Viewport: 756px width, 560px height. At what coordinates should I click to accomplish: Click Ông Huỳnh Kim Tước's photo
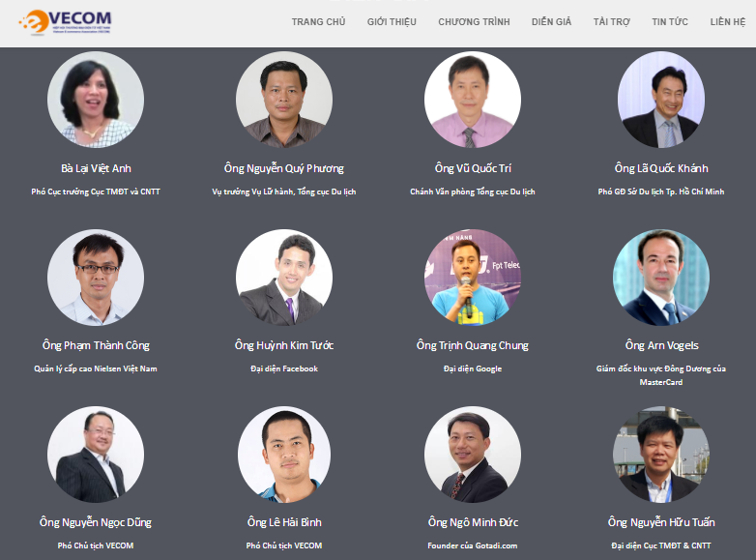pyautogui.click(x=284, y=278)
